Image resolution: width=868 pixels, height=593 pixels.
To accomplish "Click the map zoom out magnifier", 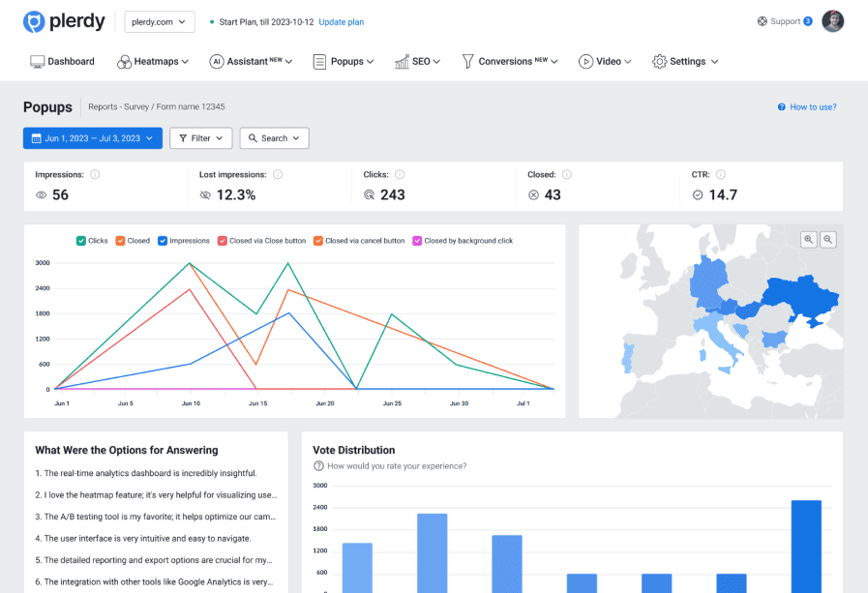I will (x=827, y=239).
